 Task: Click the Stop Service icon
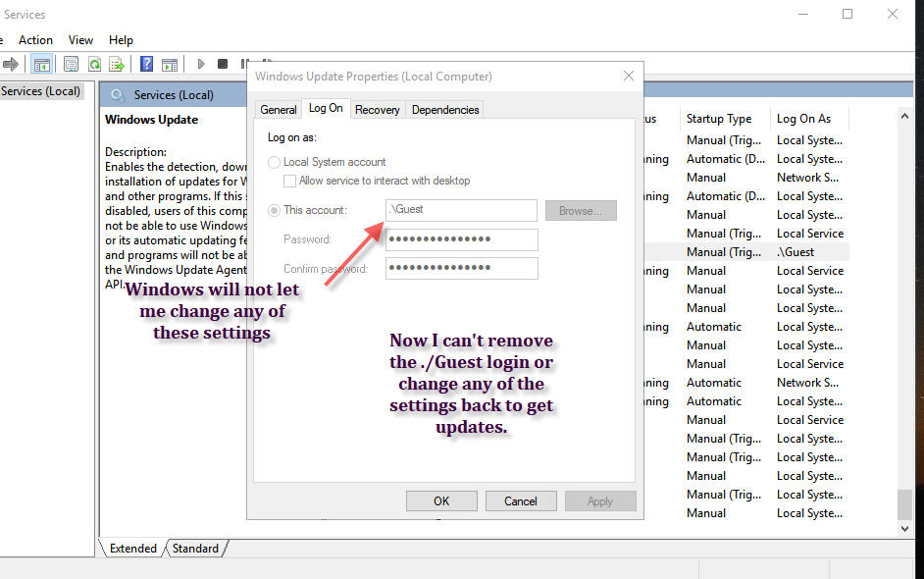[224, 63]
